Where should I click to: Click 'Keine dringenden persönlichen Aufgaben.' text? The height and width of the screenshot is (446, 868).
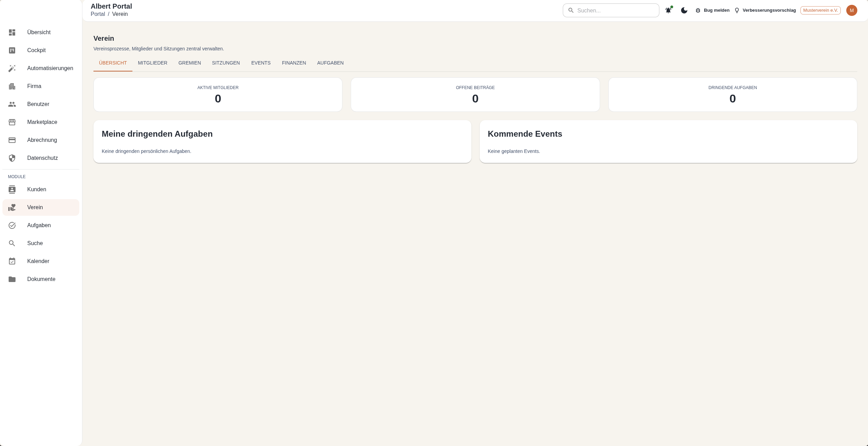tap(147, 151)
